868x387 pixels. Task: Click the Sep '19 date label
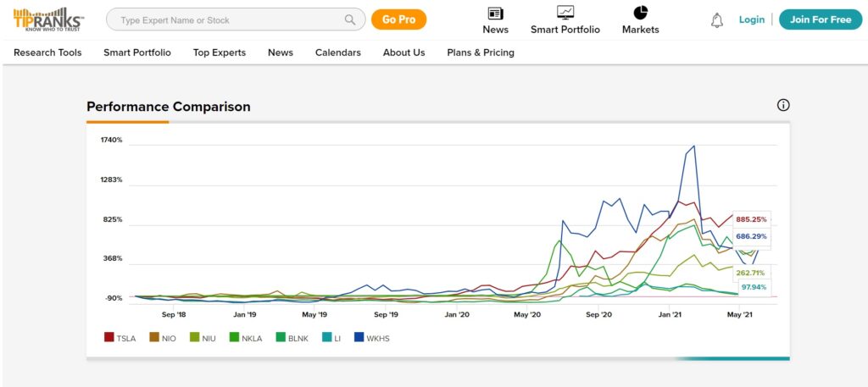(387, 314)
